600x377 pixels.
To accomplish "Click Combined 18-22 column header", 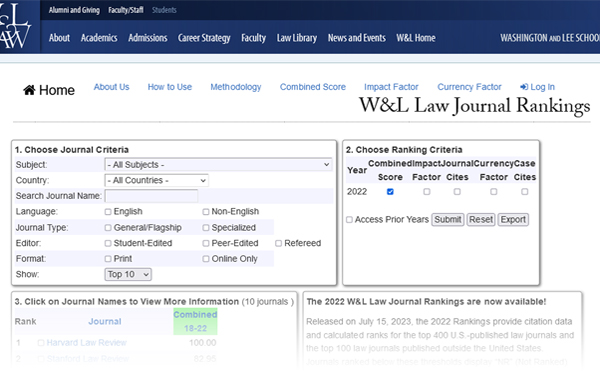I will click(x=195, y=322).
